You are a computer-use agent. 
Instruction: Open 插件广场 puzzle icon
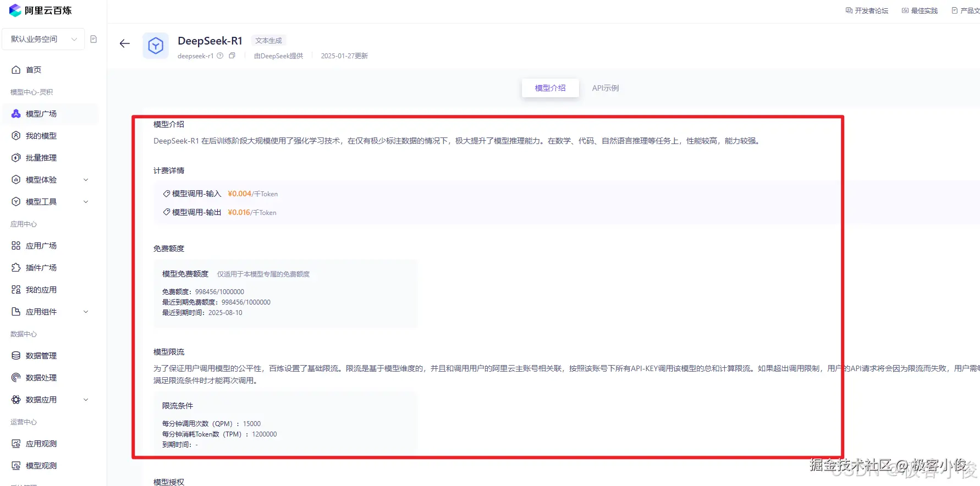16,268
